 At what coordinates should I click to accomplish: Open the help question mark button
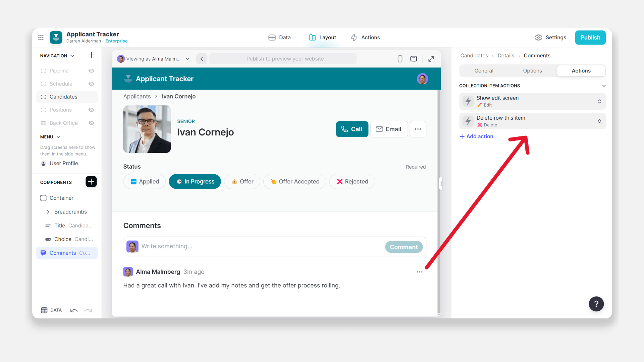coord(596,304)
